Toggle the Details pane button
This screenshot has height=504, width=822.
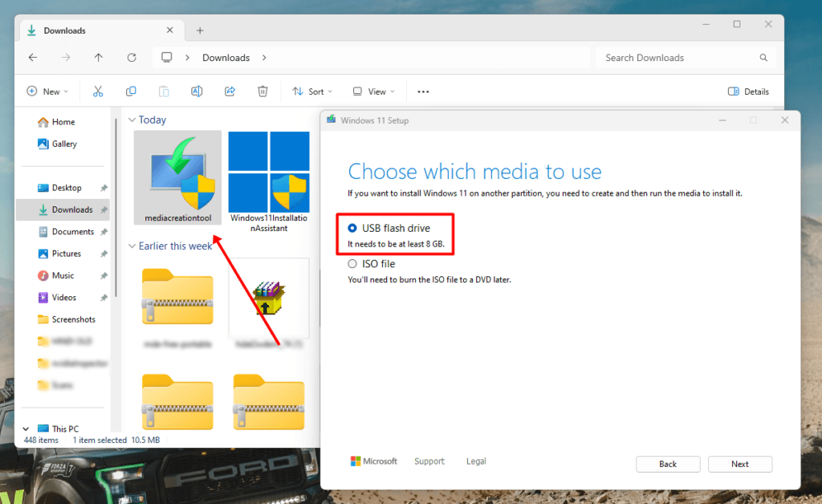click(748, 91)
